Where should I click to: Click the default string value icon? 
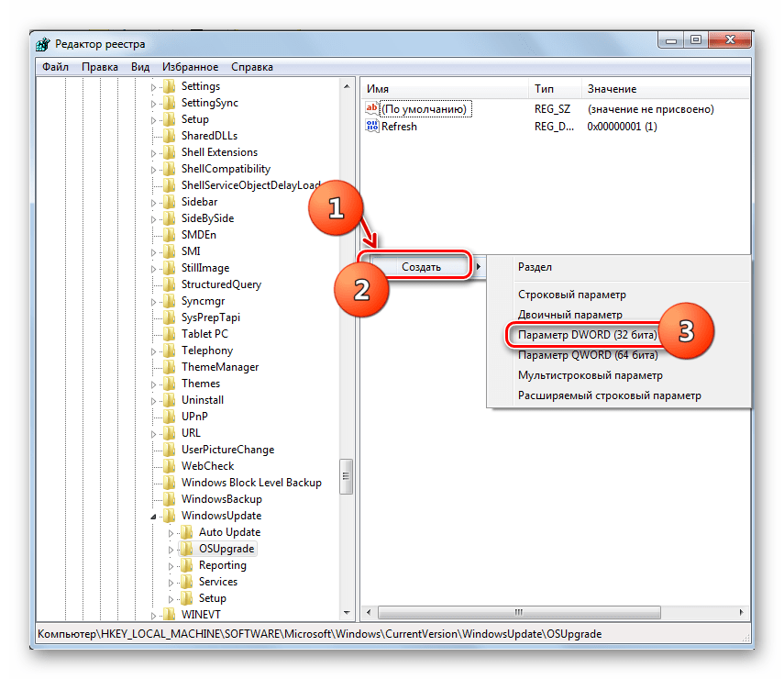pos(372,109)
